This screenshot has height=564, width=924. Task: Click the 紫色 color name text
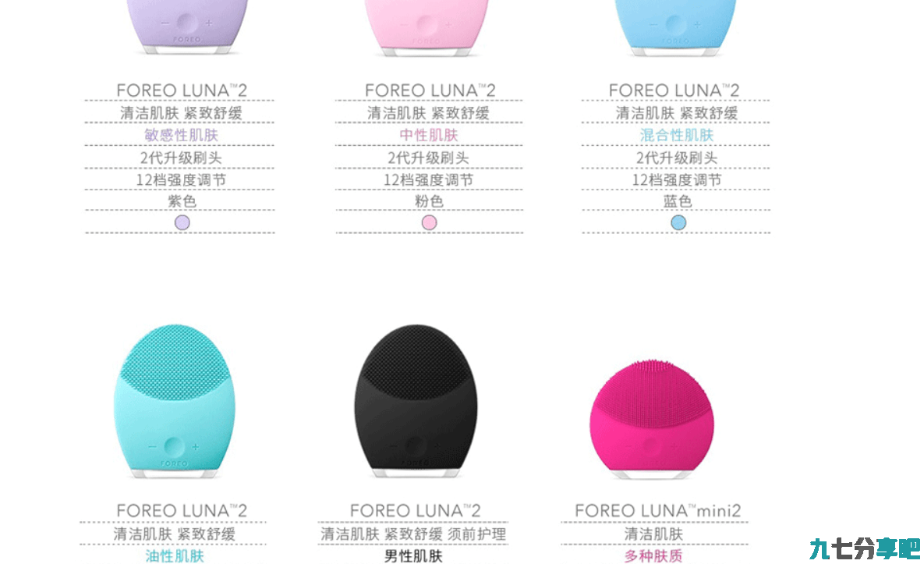182,201
